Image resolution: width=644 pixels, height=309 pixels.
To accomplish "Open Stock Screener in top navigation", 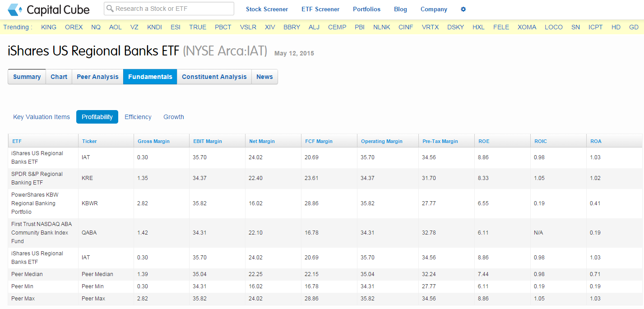I will pos(267,9).
